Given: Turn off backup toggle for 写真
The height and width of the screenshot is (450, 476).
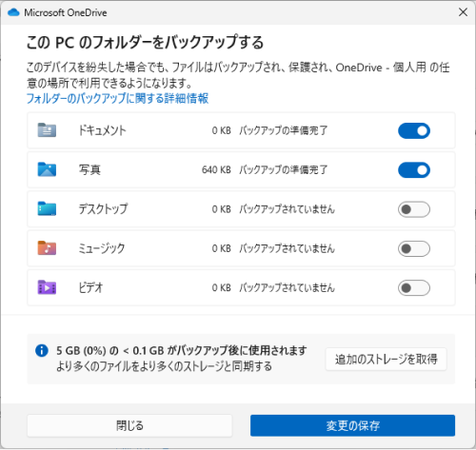Looking at the screenshot, I should [x=414, y=170].
